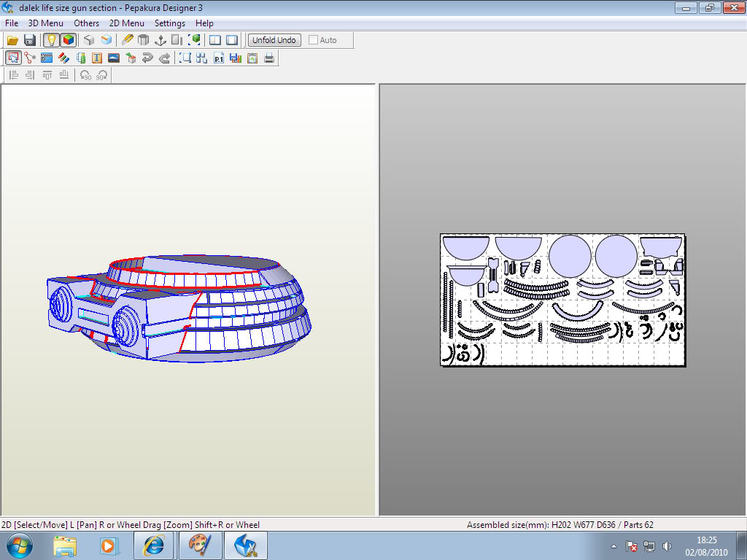Open the Settings menu

coord(169,23)
